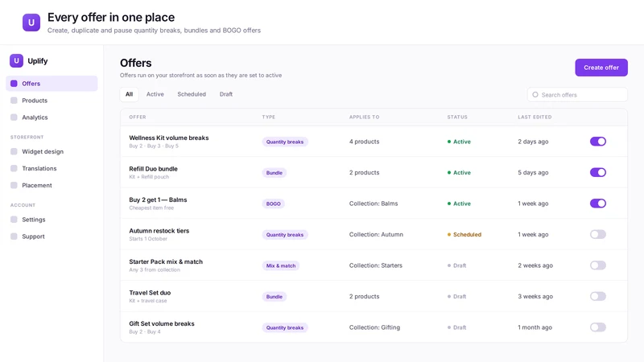Toggle the Autumn restock tiers switch
644x362 pixels.
click(x=598, y=234)
